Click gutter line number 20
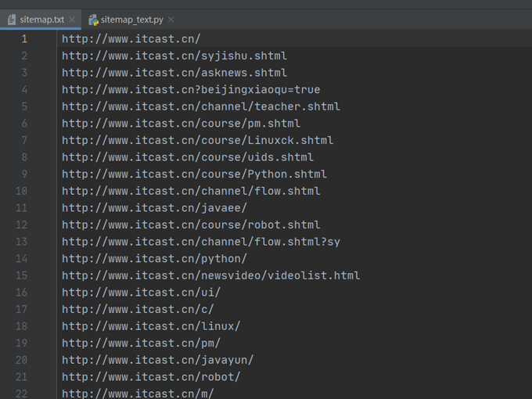This screenshot has width=532, height=399. (21, 361)
